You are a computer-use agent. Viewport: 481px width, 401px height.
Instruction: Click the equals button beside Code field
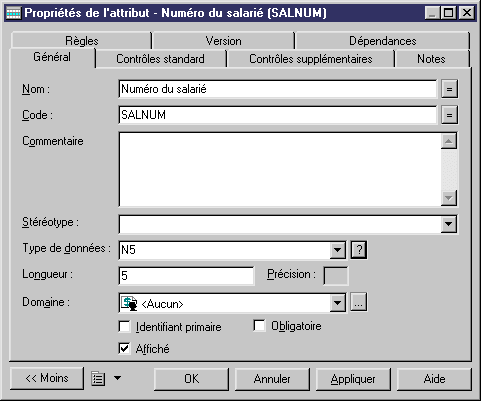[x=449, y=115]
